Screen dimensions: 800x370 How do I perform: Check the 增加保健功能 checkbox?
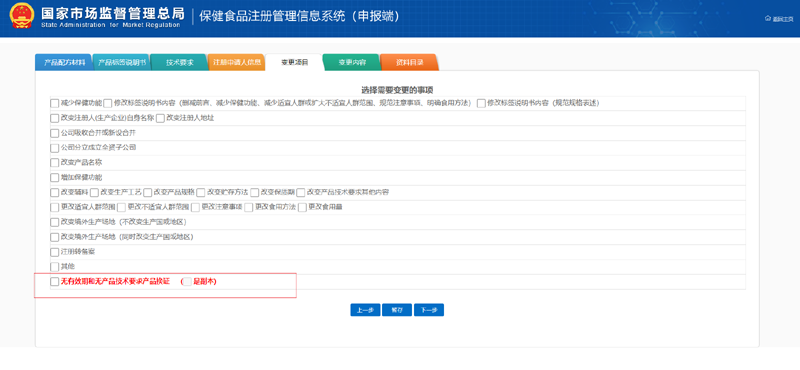pos(55,178)
